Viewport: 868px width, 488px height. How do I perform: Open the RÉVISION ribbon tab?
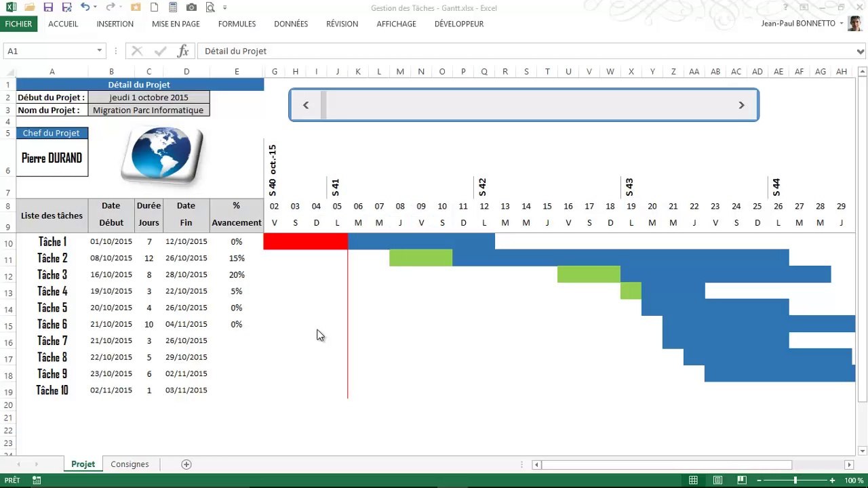click(x=342, y=24)
